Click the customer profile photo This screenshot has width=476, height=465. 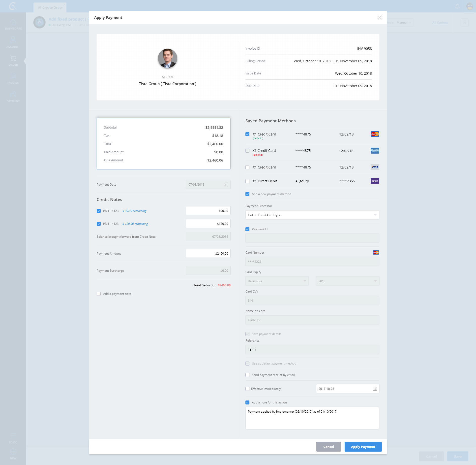tap(167, 58)
